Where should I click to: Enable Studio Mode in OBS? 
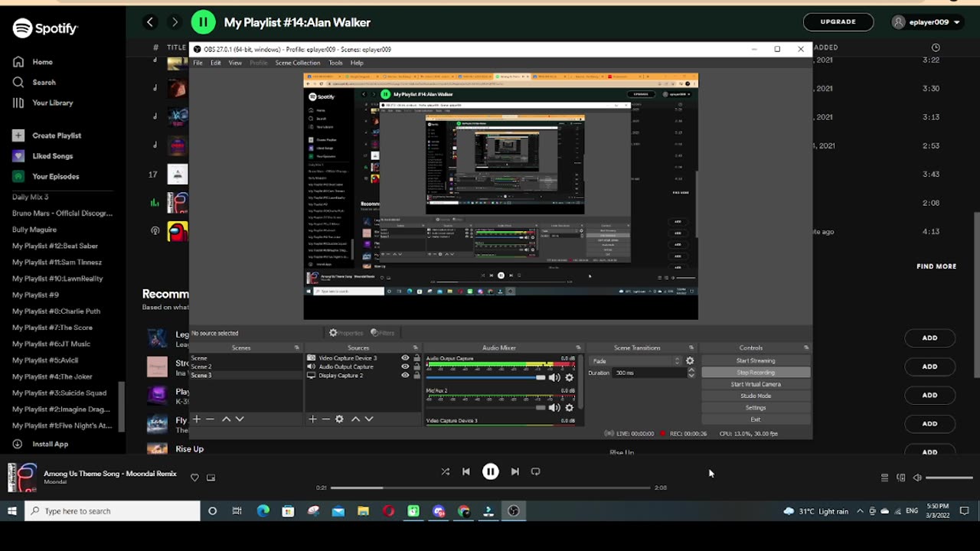click(x=756, y=396)
